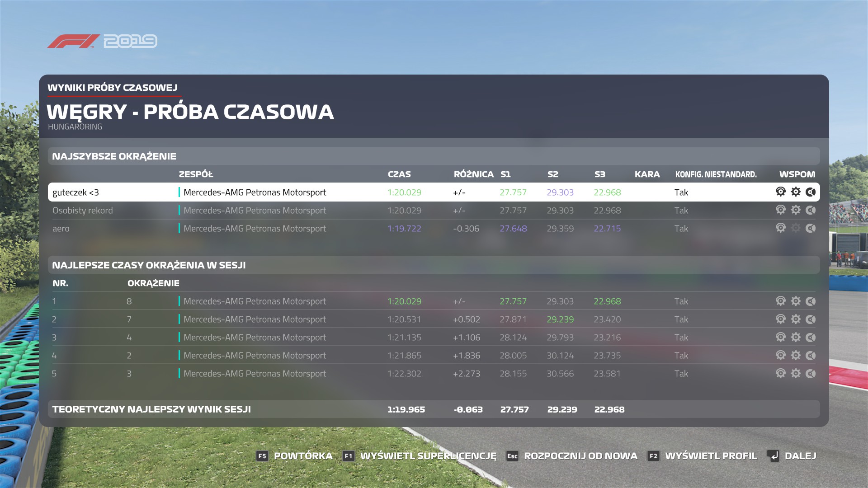Click the +2.273 difference value

pyautogui.click(x=467, y=374)
